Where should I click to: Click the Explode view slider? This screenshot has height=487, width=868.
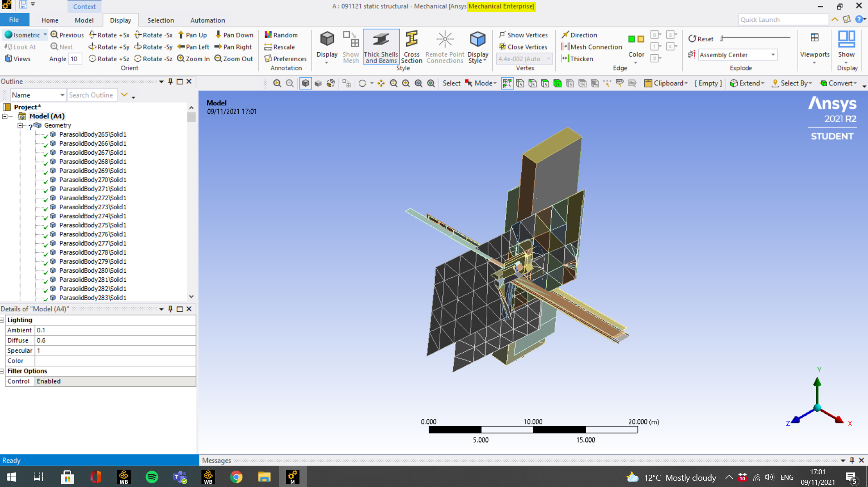(755, 38)
